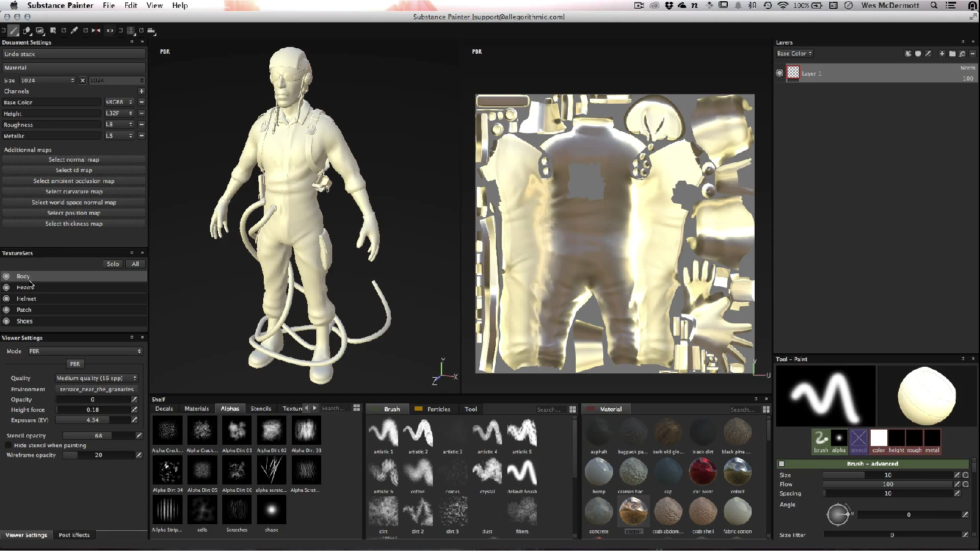
Task: Enable Hide stencil when painting checkbox
Action: [x=9, y=445]
